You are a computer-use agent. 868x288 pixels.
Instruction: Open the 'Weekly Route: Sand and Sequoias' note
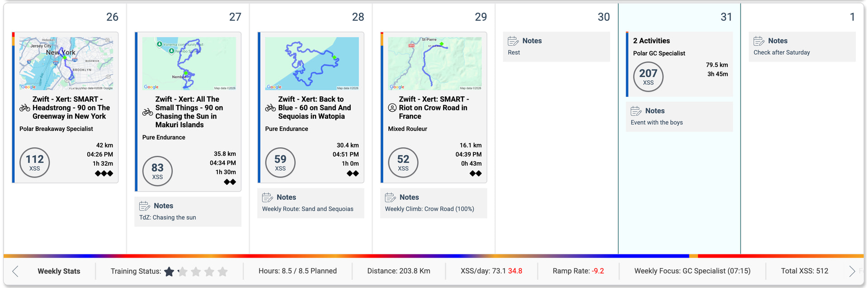click(307, 209)
